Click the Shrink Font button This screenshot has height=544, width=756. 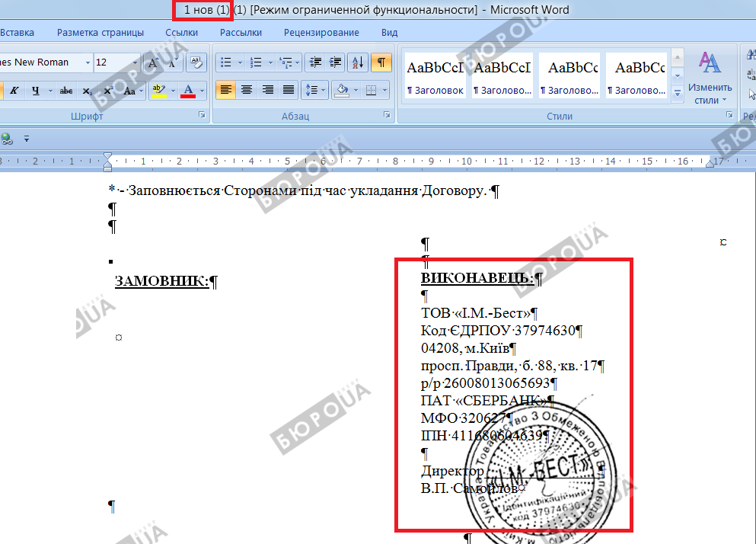coord(173,62)
